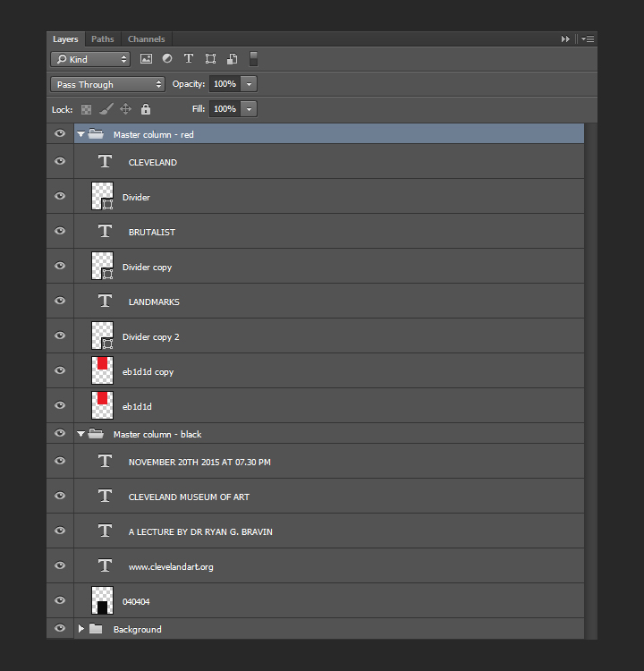Select the CLEVELAND MUSEUM OF ART layer name
644x671 pixels.
(189, 497)
